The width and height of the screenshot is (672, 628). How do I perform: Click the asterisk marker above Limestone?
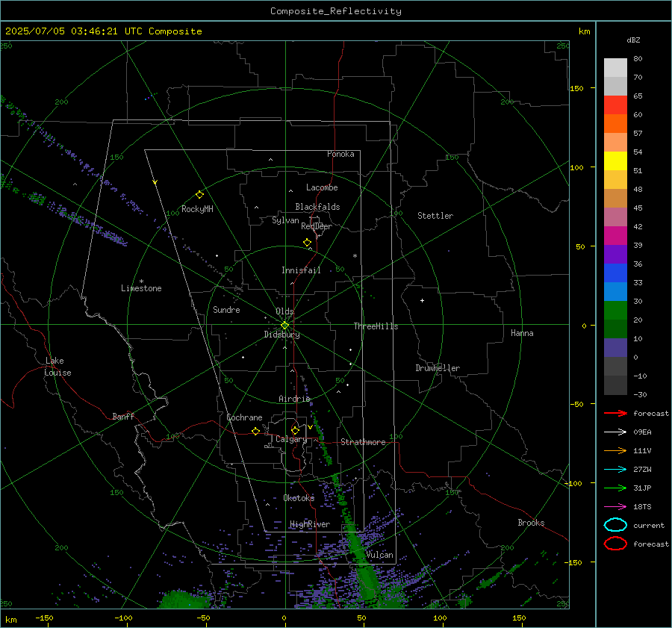tap(141, 282)
